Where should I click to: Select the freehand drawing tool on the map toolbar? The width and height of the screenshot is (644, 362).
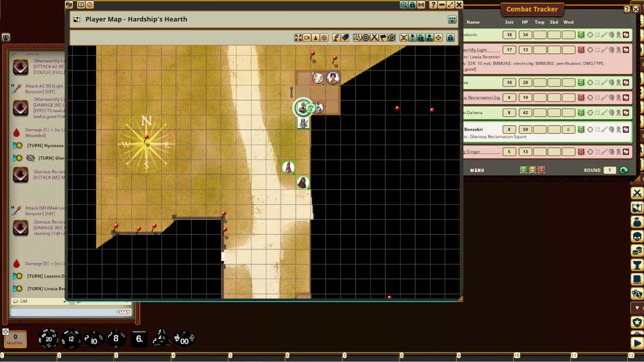(x=336, y=38)
